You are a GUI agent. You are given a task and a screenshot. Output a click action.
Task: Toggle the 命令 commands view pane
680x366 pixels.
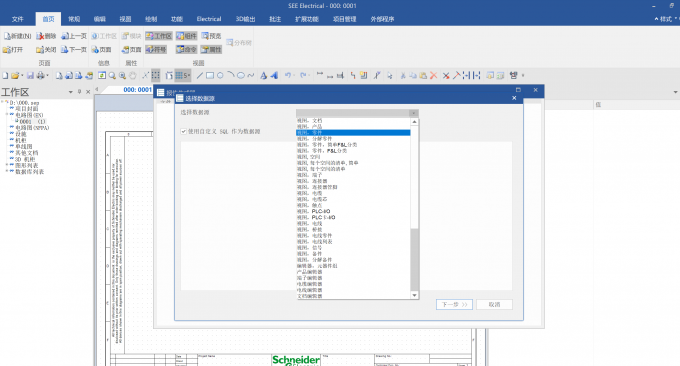[x=186, y=49]
